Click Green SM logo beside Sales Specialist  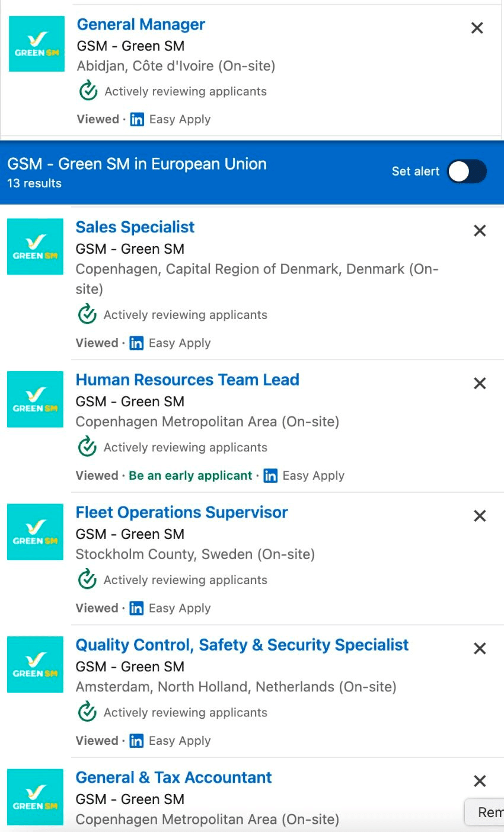click(x=35, y=247)
